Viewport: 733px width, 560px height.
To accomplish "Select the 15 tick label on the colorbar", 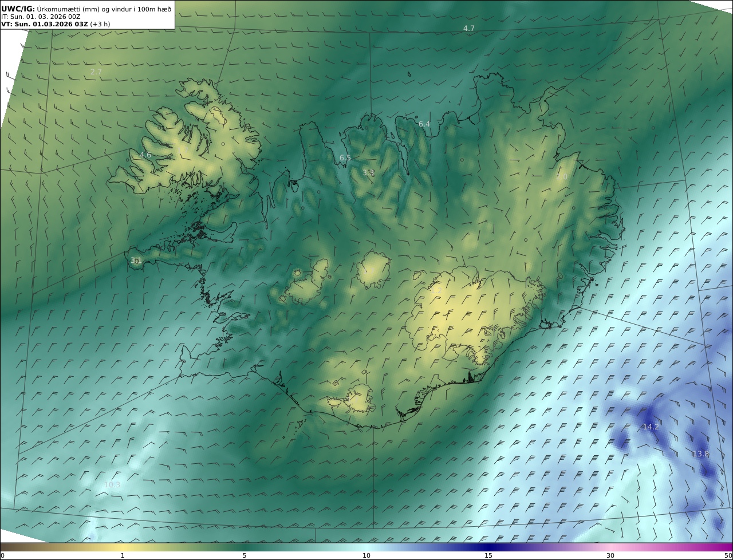I will pos(488,555).
